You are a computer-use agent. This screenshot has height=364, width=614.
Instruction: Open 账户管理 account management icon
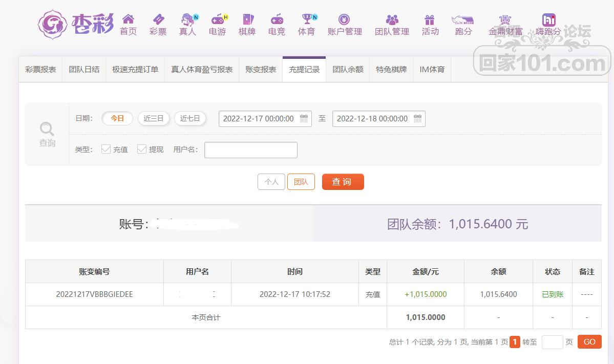click(345, 20)
